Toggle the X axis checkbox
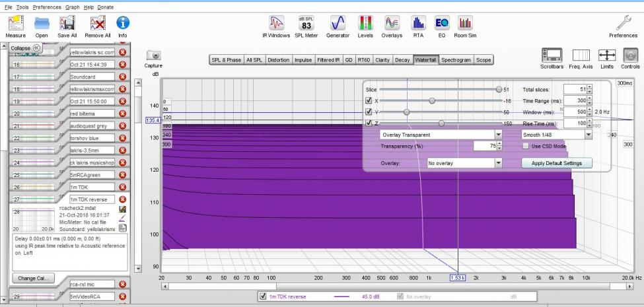 click(369, 100)
